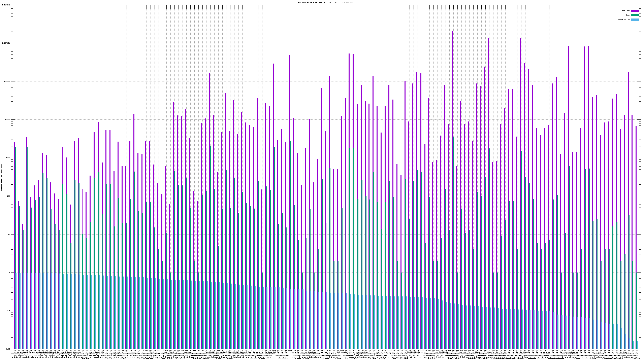This screenshot has width=644, height=362.
Task: Select the 'Not Spam' legend label
Action: tap(626, 11)
